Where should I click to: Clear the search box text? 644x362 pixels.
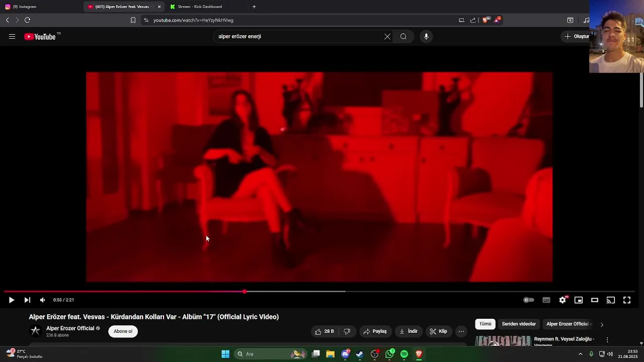(387, 37)
